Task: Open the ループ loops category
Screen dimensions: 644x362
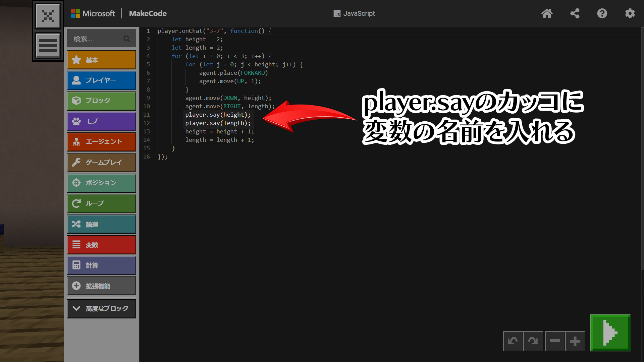Action: (101, 203)
